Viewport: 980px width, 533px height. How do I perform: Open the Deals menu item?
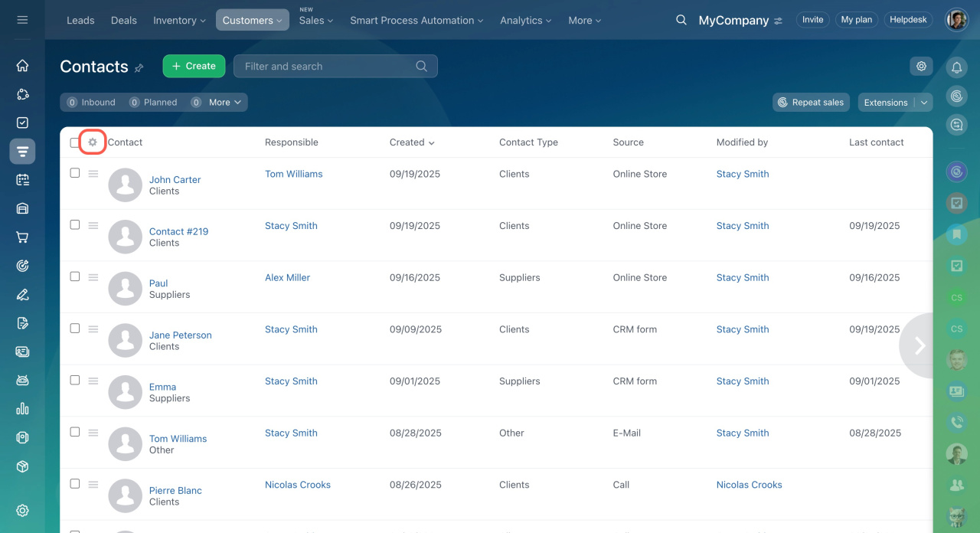point(123,21)
